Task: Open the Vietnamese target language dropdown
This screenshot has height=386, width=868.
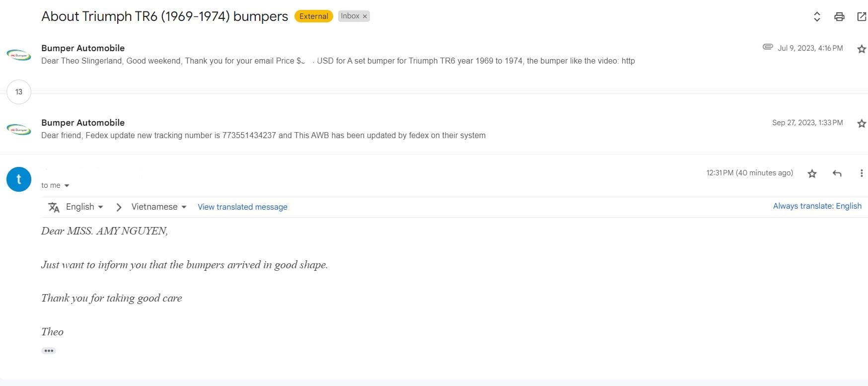Action: point(159,207)
